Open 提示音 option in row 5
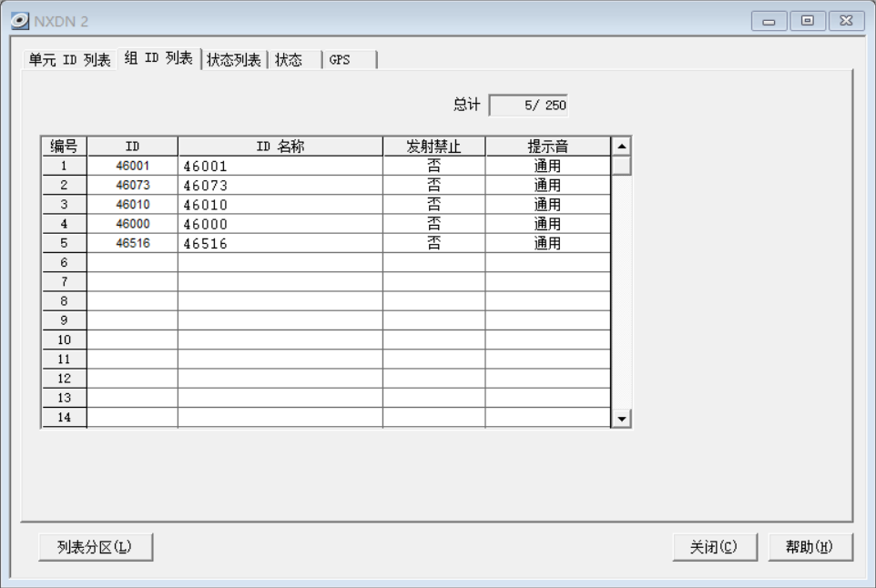 [547, 243]
